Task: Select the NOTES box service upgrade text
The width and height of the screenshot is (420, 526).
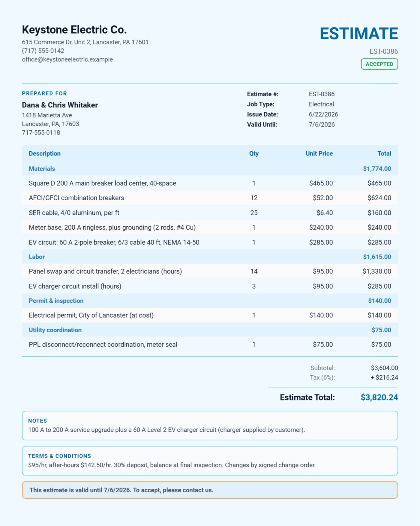Action: pos(166,430)
